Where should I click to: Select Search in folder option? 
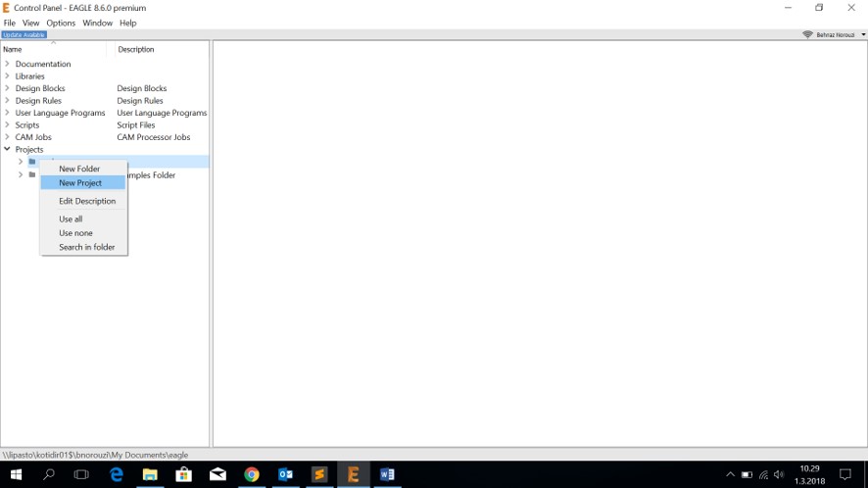pos(83,247)
